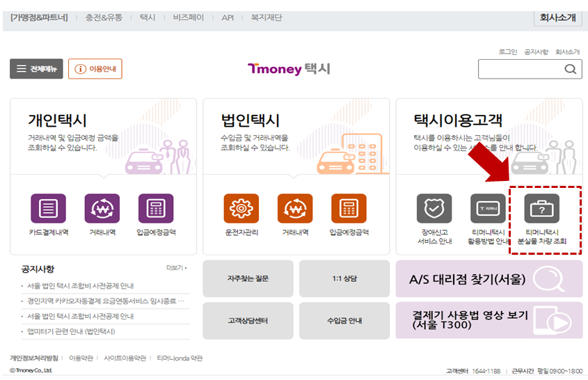Open the 공지사항 link near login

[537, 52]
